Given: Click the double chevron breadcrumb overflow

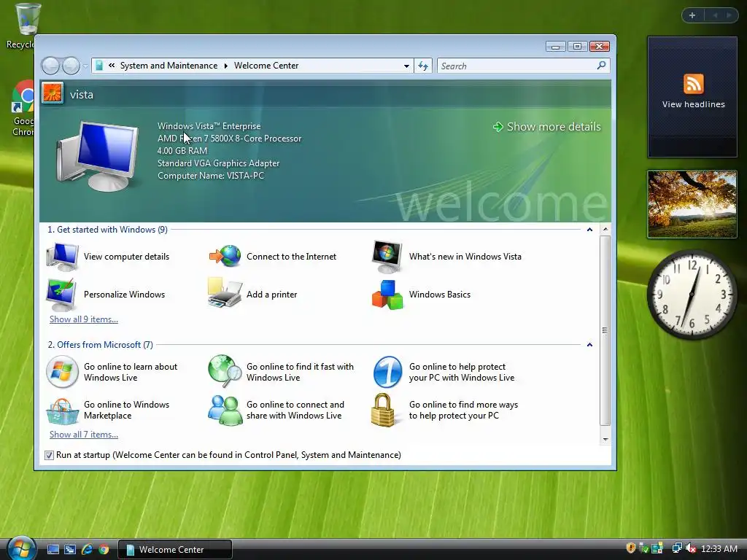Looking at the screenshot, I should 112,66.
